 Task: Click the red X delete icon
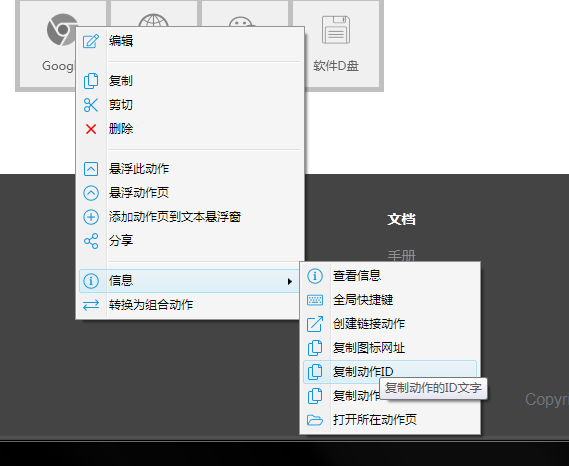click(91, 129)
